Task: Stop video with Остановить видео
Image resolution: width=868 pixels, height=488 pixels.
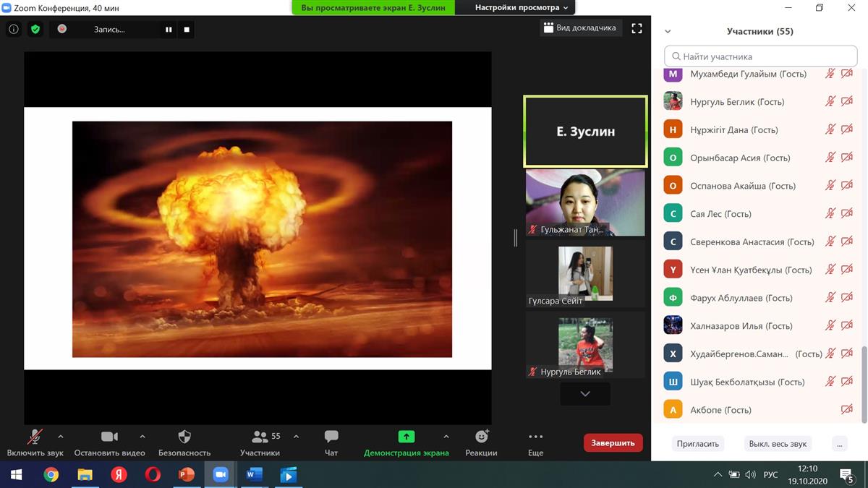Action: pyautogui.click(x=109, y=442)
